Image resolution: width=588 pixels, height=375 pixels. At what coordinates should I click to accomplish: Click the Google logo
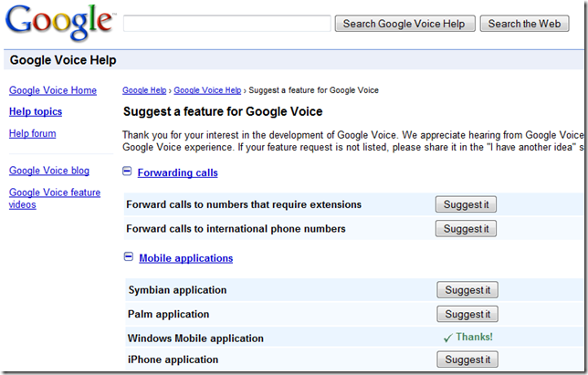[x=59, y=23]
